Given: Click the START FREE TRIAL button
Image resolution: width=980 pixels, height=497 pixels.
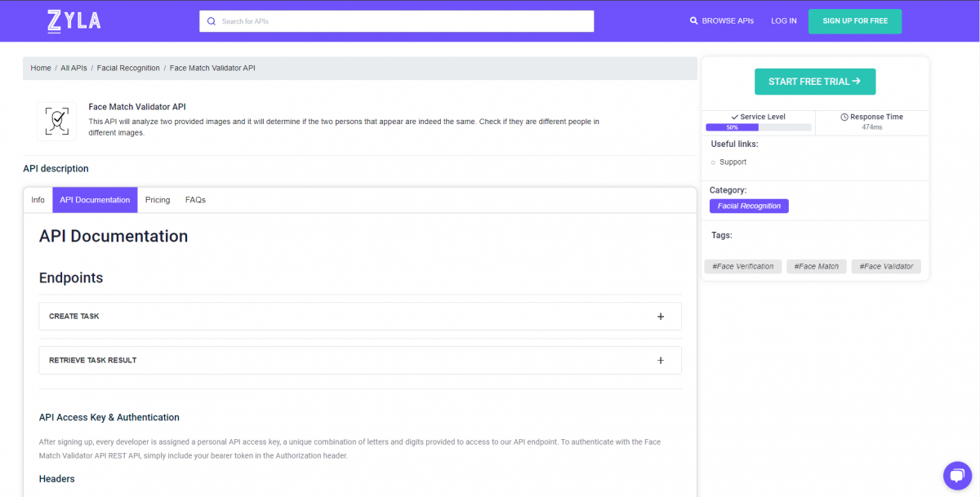Looking at the screenshot, I should [x=814, y=82].
